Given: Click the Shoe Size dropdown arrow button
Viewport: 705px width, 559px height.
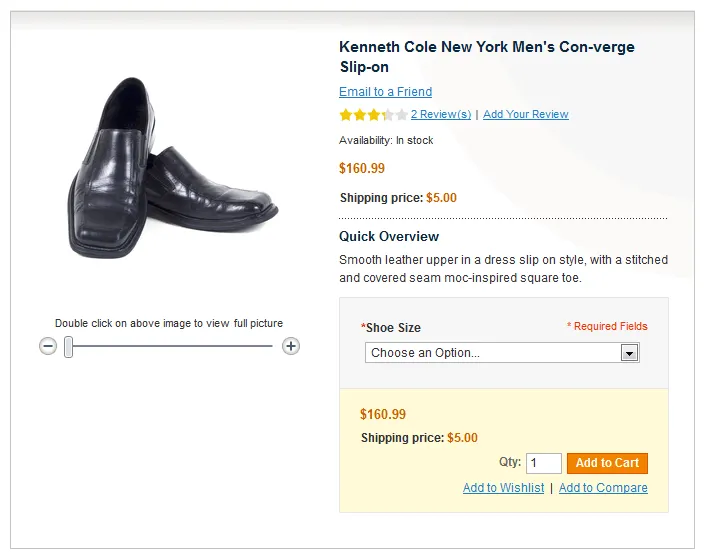Looking at the screenshot, I should click(x=629, y=353).
